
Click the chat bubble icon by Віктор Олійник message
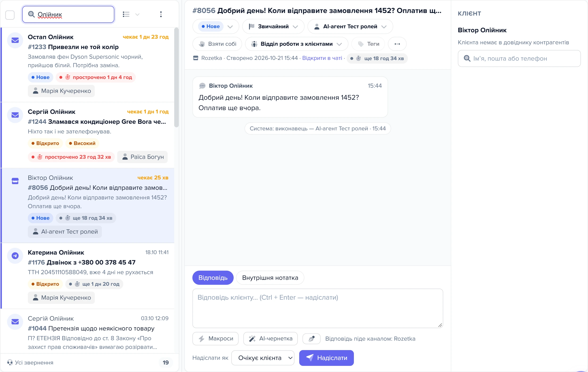[202, 86]
